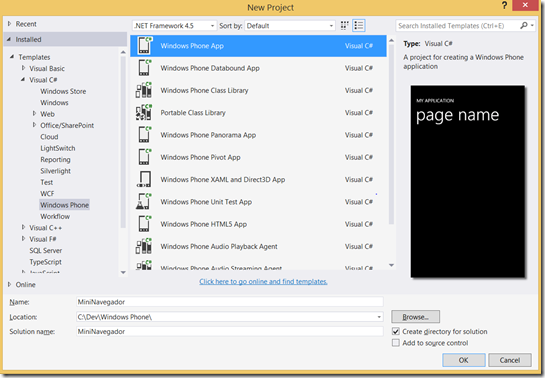Screen dimensions: 545x378
Task: Open the Sort by Default dropdown
Action: [290, 26]
